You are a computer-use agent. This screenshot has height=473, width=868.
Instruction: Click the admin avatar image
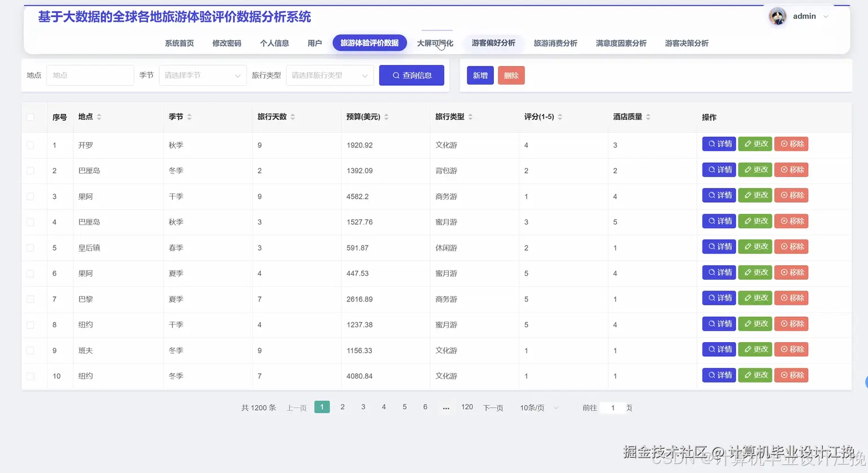[777, 16]
